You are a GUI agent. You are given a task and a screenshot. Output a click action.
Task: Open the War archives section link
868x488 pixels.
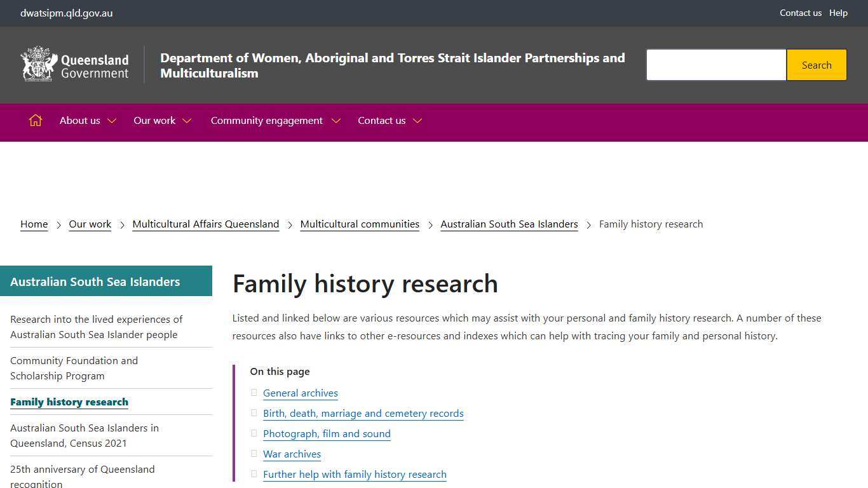point(292,454)
